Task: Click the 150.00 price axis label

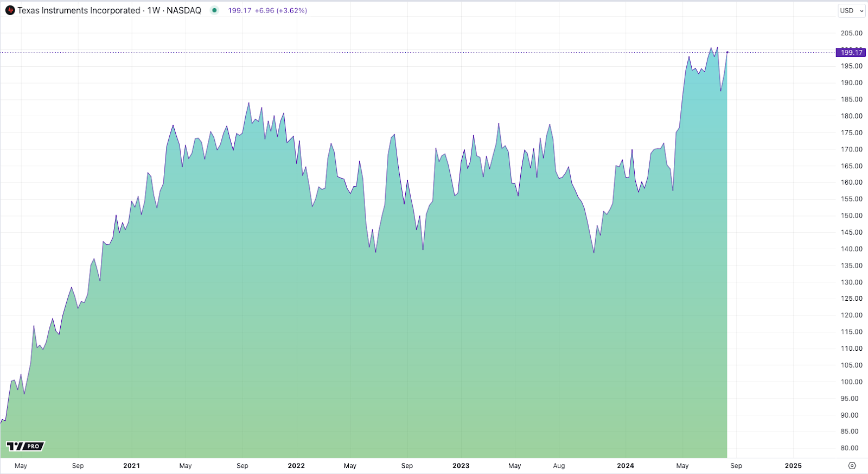Action: point(851,216)
